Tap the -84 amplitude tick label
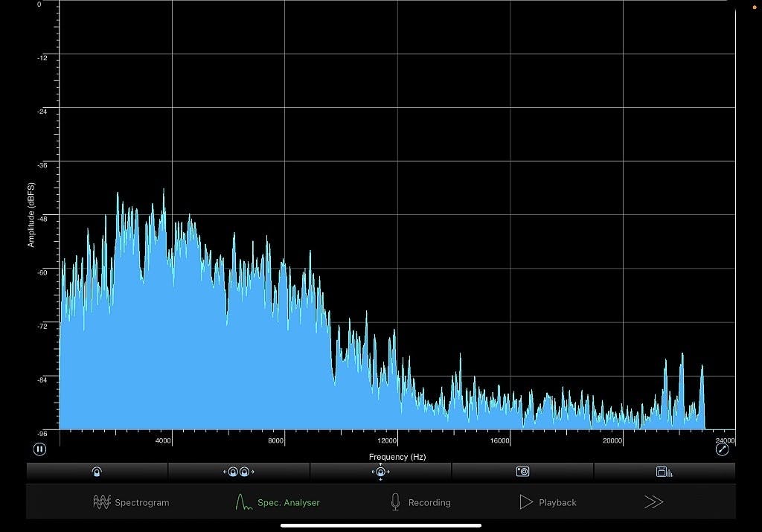This screenshot has width=762, height=532. coord(42,380)
